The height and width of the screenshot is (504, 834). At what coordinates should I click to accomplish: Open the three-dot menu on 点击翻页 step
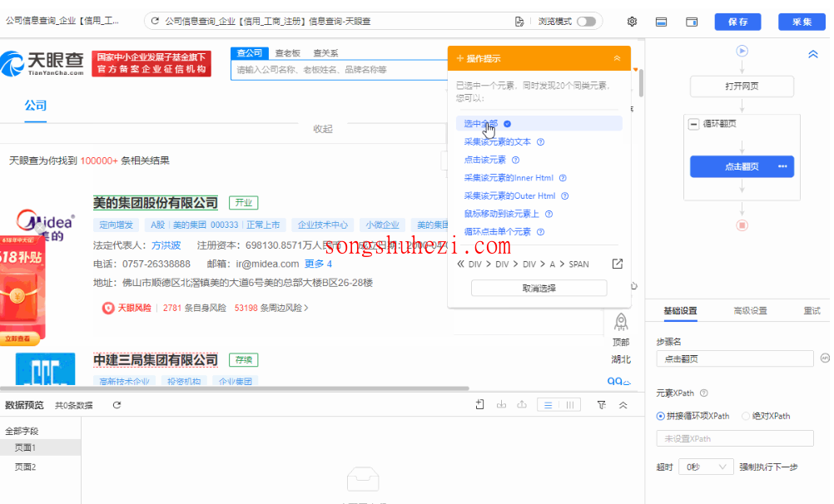(782, 166)
